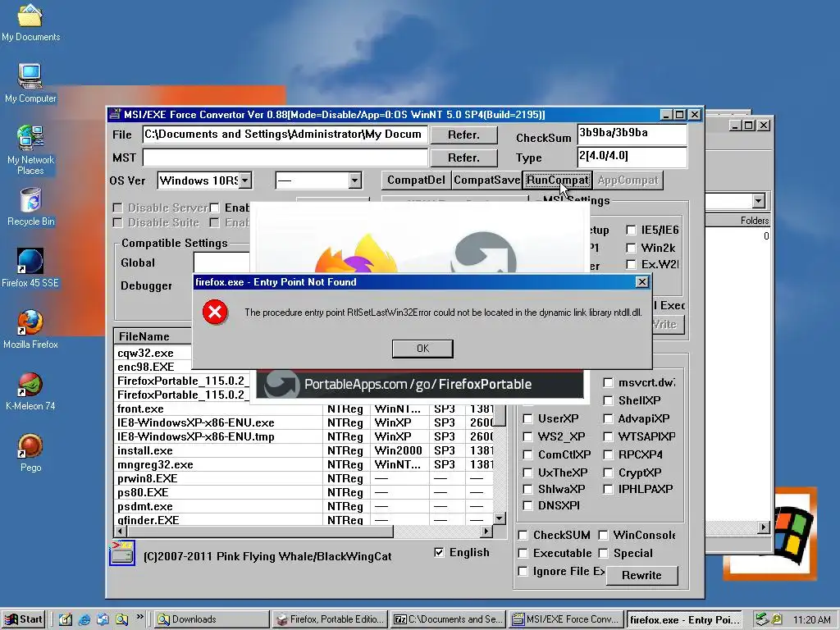Screen dimensions: 840x630
Task: Launch Mozilla Firefox desktop shortcut
Action: point(30,330)
